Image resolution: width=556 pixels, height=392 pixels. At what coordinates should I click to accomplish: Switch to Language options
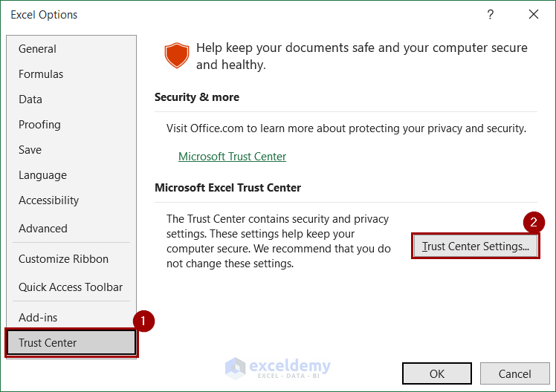42,175
